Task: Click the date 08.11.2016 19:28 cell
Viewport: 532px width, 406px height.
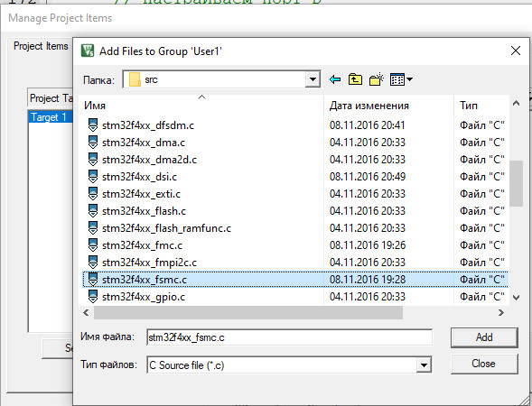Action: (367, 280)
